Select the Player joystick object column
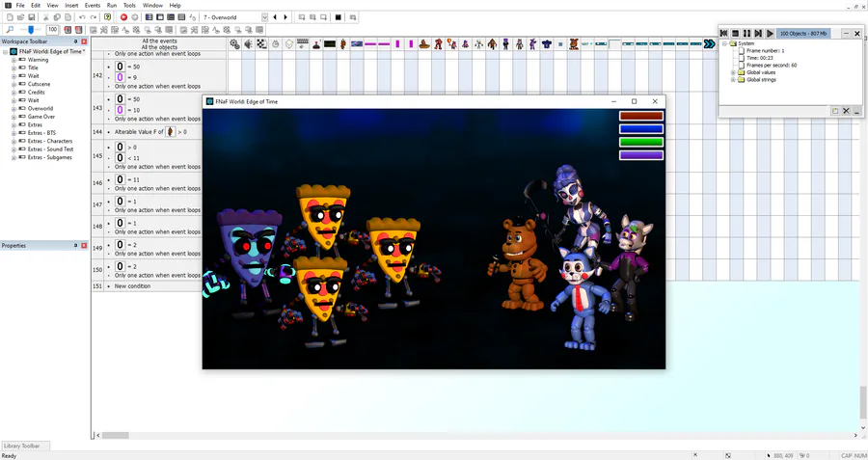 [x=316, y=44]
